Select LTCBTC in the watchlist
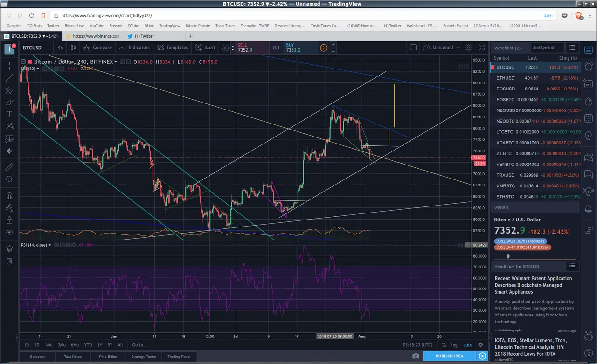Screen dimensions: 597x364 click(x=535, y=132)
